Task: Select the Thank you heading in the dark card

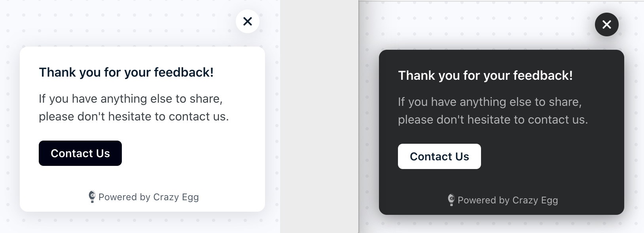Action: pos(485,75)
